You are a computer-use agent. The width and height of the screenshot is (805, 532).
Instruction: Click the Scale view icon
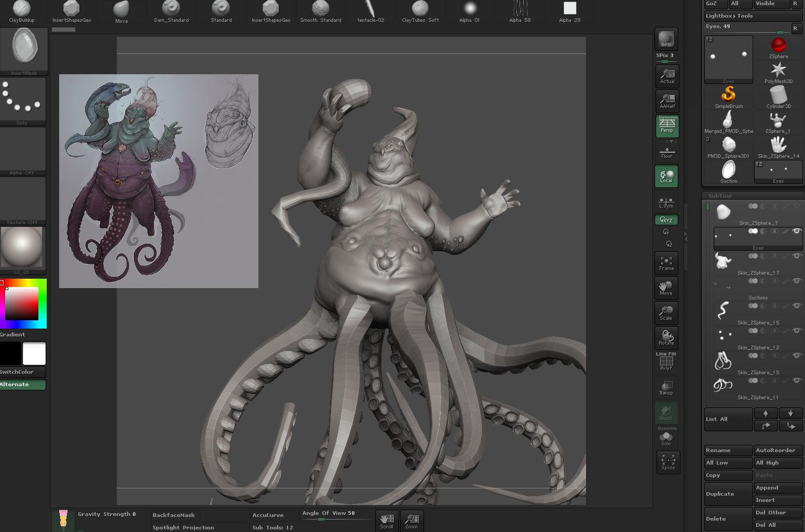tap(666, 312)
